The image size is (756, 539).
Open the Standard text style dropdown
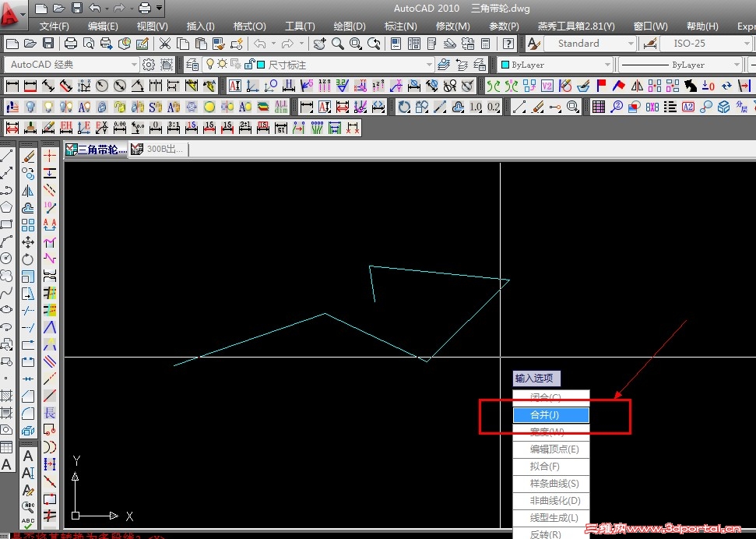point(631,44)
